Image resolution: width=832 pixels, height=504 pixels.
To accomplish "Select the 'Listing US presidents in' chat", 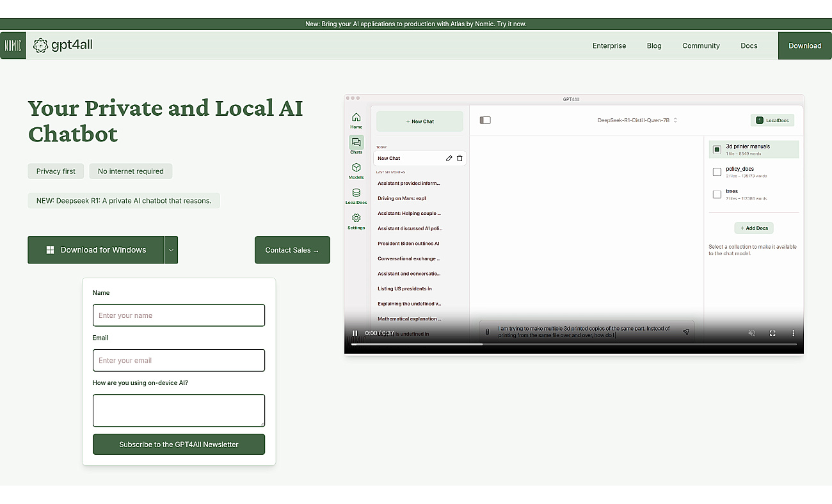I will pyautogui.click(x=404, y=289).
